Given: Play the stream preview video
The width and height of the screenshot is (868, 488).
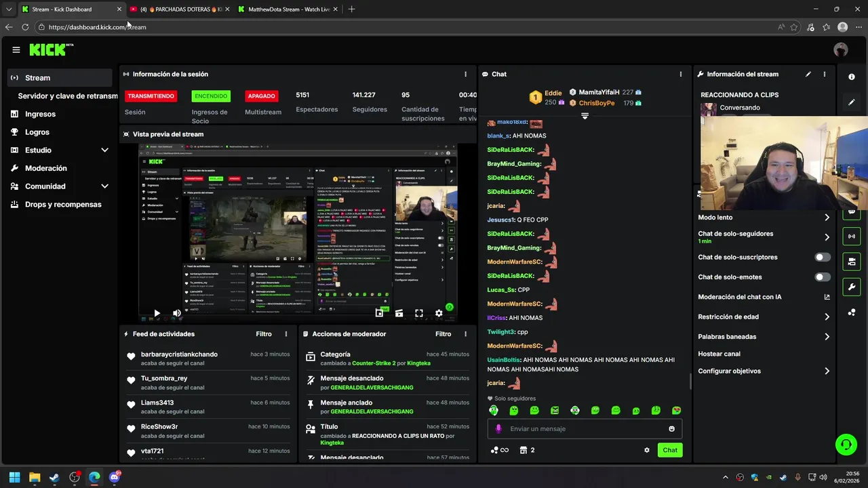Looking at the screenshot, I should (157, 313).
